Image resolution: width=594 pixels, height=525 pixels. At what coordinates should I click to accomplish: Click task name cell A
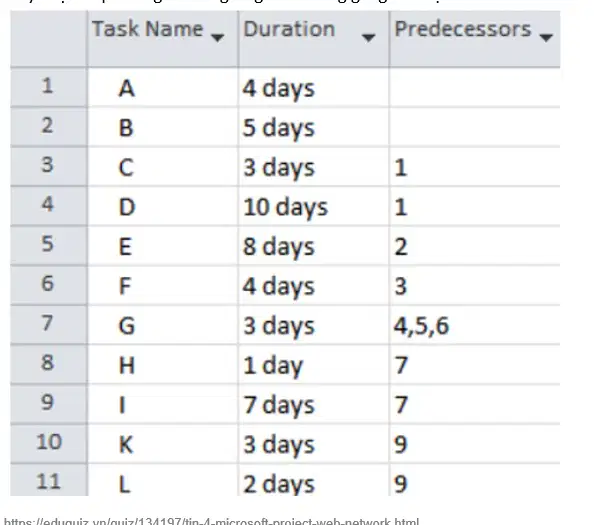(x=163, y=88)
